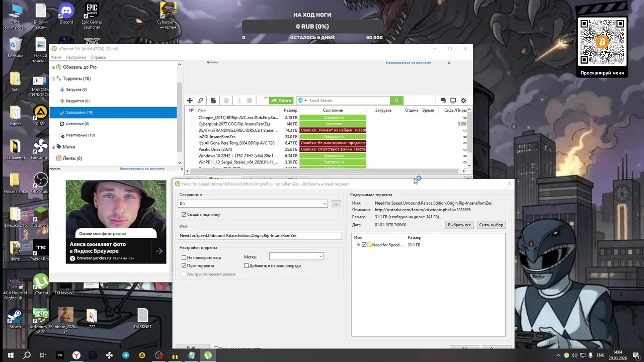Click the Start Torrent download-arrow icon

[239, 101]
